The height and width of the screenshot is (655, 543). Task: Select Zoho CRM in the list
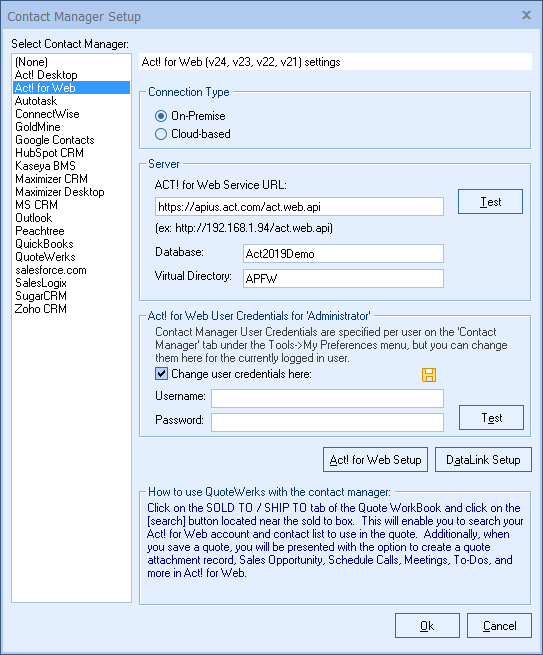(71, 309)
